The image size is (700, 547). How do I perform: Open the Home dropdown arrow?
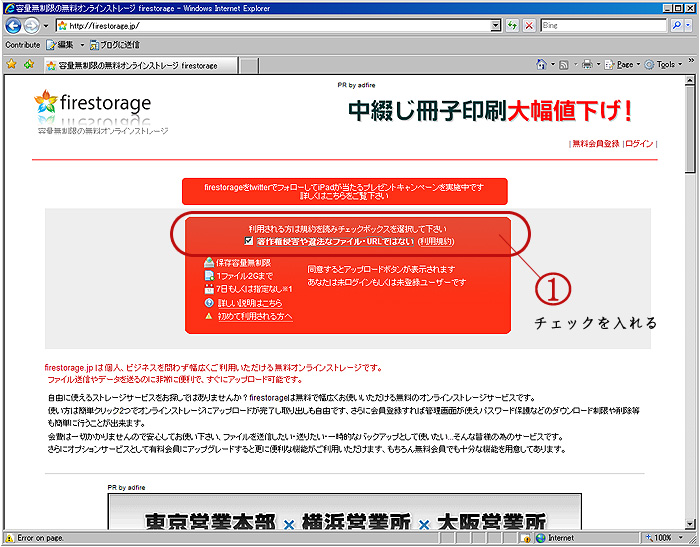(x=553, y=65)
